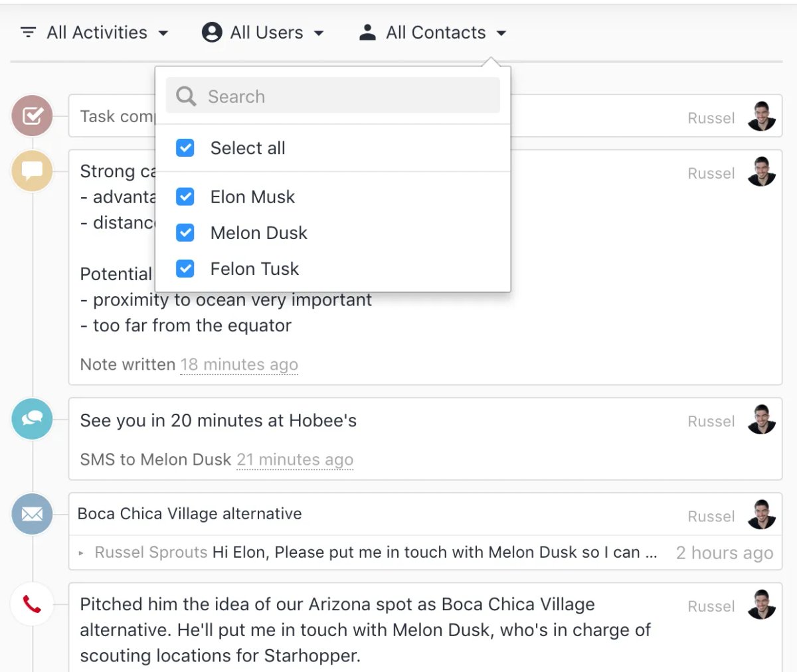Click the filter lines icon beside All Activities
Screen dimensions: 797x672
pos(28,32)
